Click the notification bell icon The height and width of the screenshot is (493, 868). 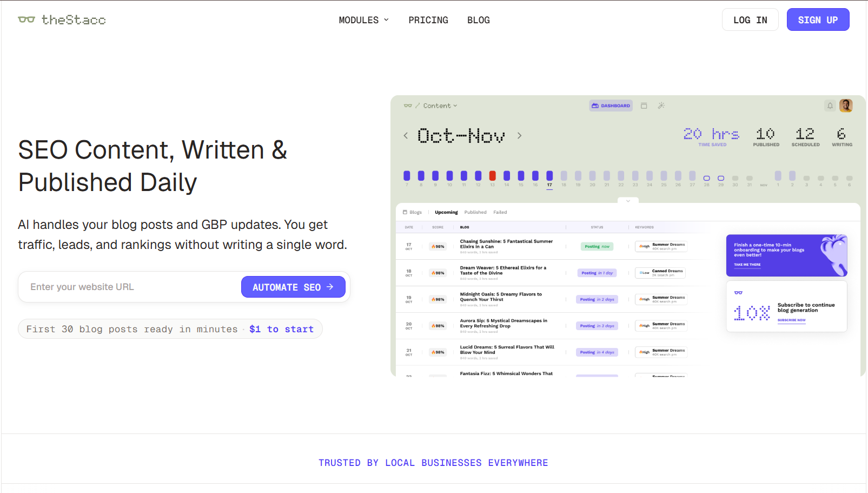831,106
